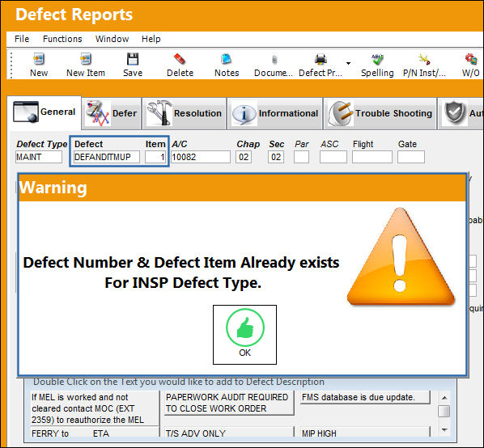Switch to the Resolution tab
This screenshot has height=448, width=484.
coord(184,113)
